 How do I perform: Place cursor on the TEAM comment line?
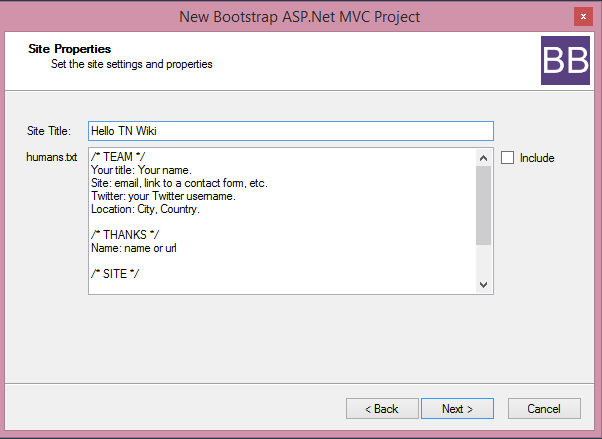point(118,157)
